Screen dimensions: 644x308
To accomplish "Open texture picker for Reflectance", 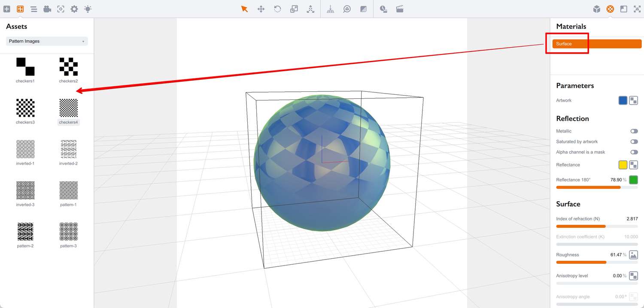I will (x=634, y=165).
